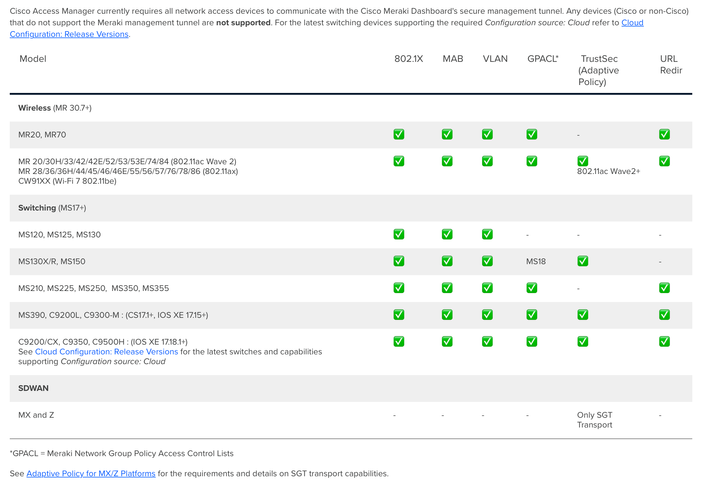This screenshot has width=727, height=493.
Task: Click the MS130X/R, MS150 model cell
Action: pyautogui.click(x=52, y=262)
